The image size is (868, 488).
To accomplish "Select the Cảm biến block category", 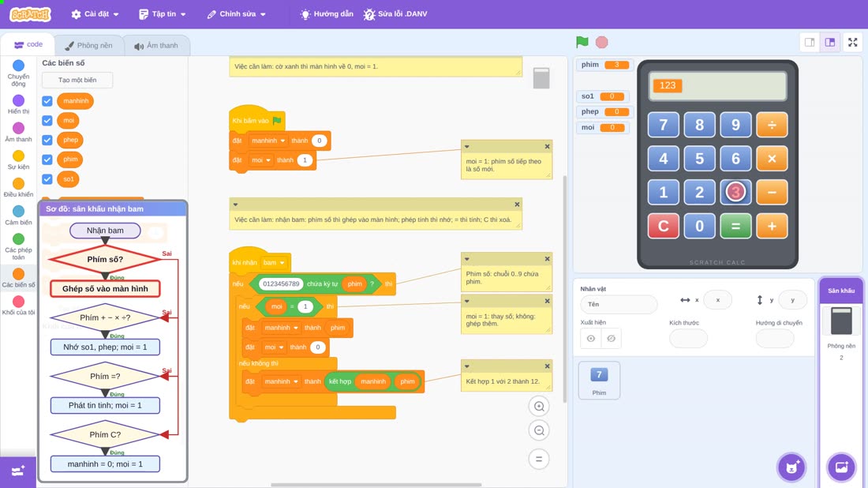I will coord(18,215).
